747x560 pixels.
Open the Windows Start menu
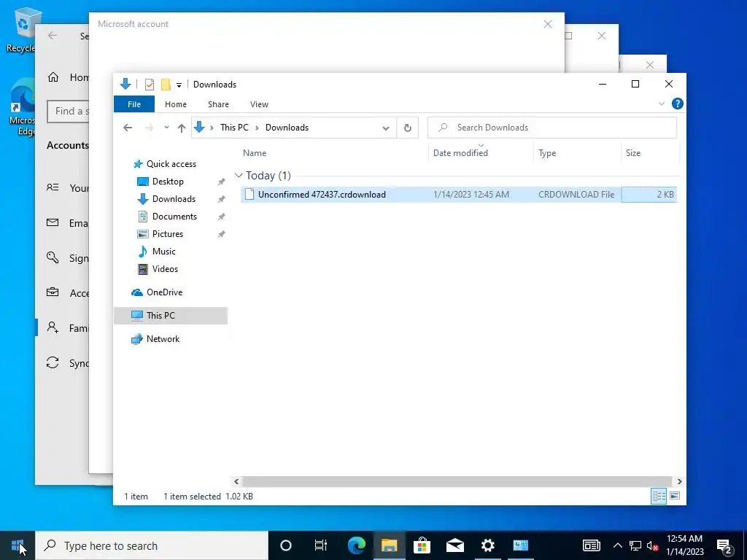click(x=18, y=545)
